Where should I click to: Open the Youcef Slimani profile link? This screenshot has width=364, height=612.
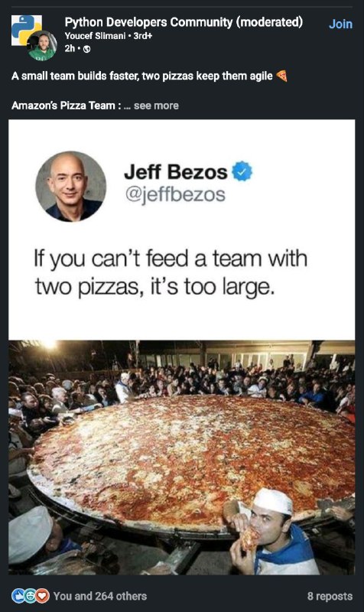pos(95,36)
